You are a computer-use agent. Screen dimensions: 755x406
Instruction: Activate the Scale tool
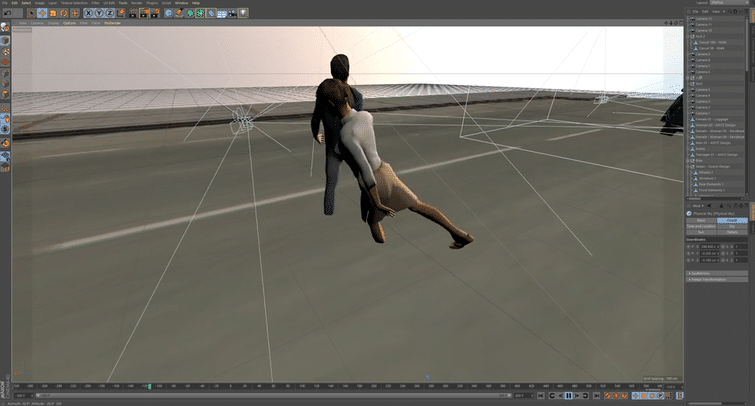point(53,13)
